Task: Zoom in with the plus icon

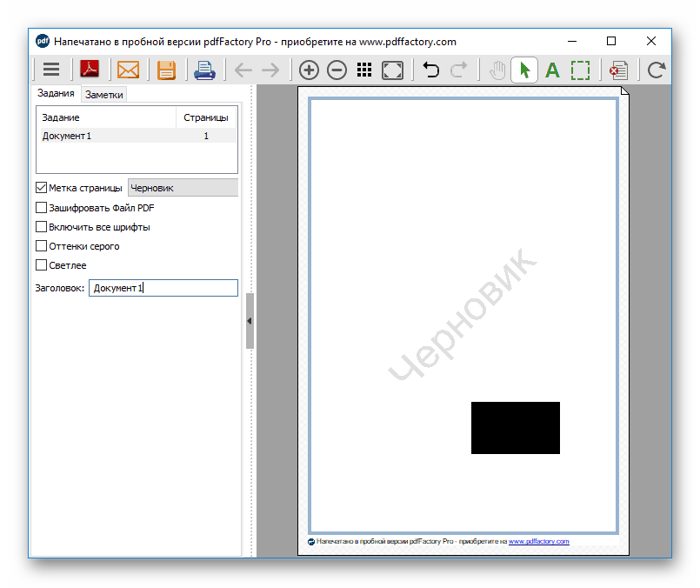Action: (309, 70)
